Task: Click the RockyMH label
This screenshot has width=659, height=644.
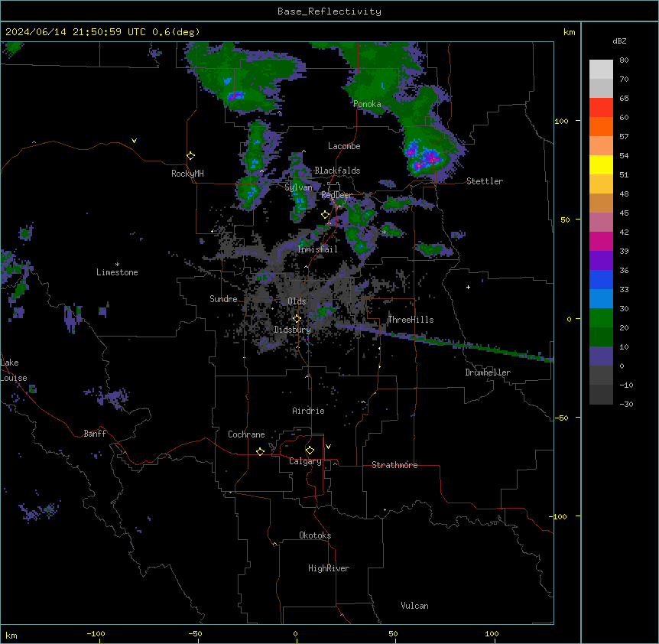Action: pos(187,174)
